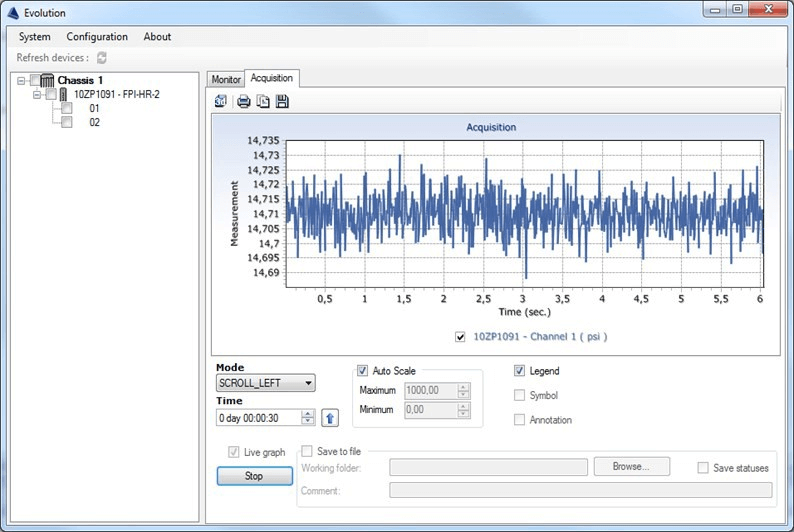
Task: Click the Browse... button
Action: pos(631,466)
